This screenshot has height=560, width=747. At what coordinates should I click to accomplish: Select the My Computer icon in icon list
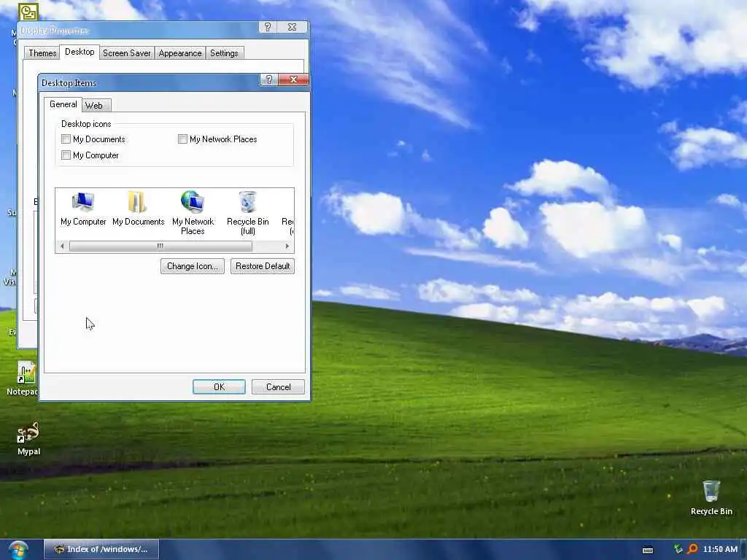tap(83, 209)
